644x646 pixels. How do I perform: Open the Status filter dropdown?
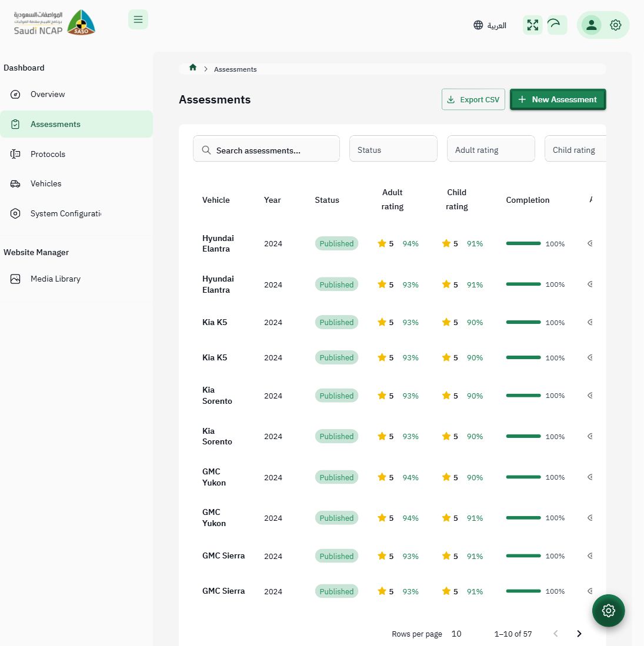point(393,149)
